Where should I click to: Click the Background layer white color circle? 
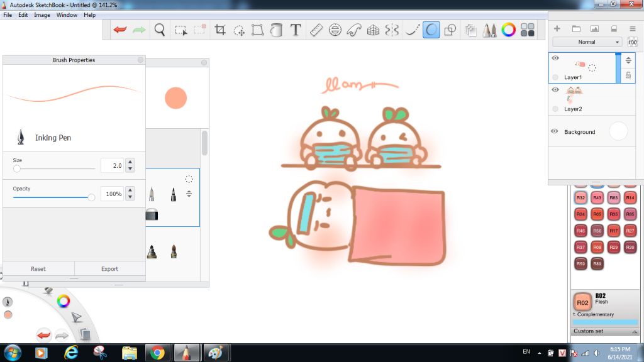(618, 131)
